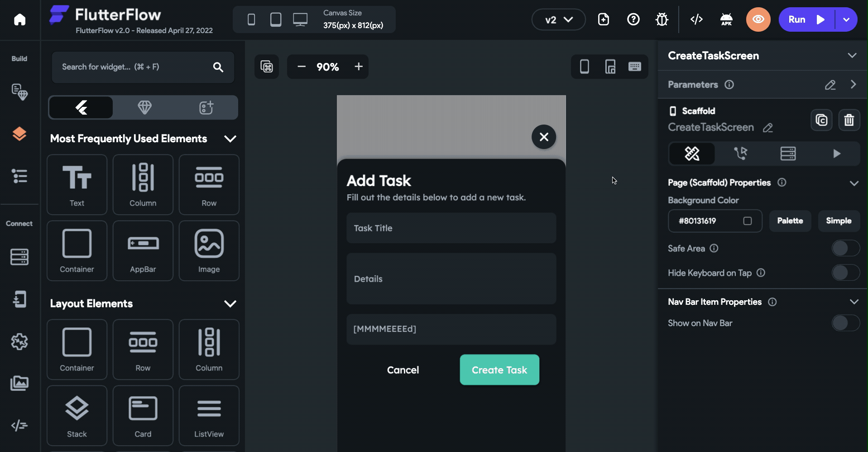Open the keyboard shortcuts command icon
868x452 pixels.
(267, 67)
